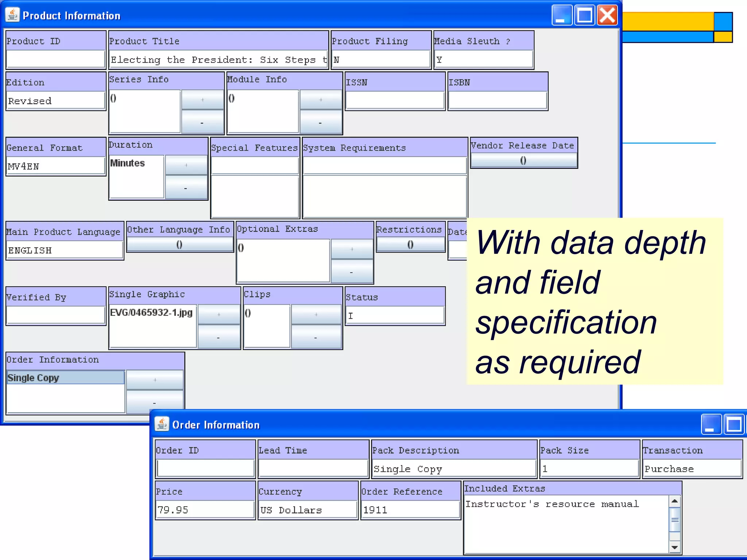Remove a Module Info entry with minus button
The height and width of the screenshot is (560, 747).
click(x=321, y=122)
